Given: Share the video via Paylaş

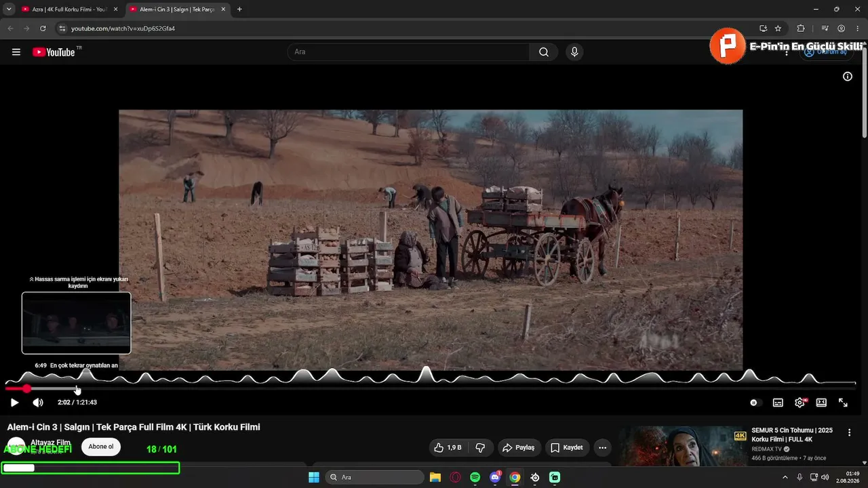Looking at the screenshot, I should pyautogui.click(x=518, y=447).
